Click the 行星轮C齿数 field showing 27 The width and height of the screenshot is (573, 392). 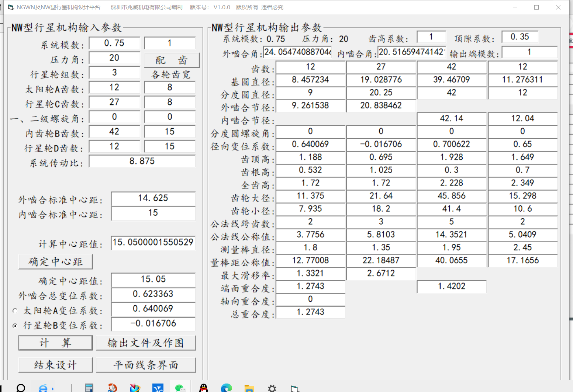114,102
